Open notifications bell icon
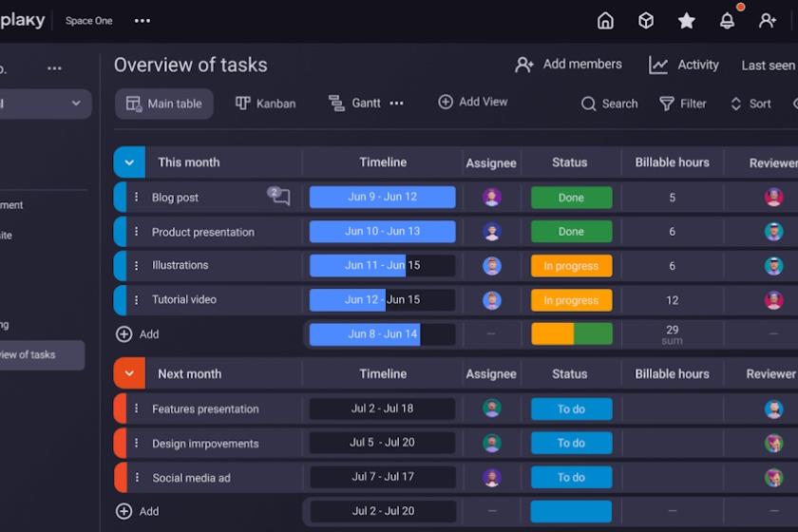The height and width of the screenshot is (532, 798). pyautogui.click(x=728, y=21)
